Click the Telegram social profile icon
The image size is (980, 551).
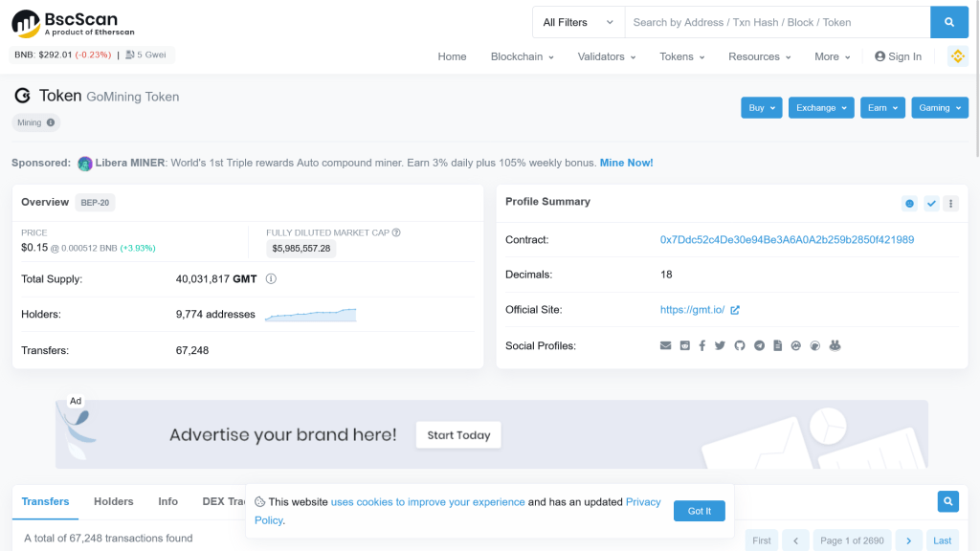(x=759, y=345)
